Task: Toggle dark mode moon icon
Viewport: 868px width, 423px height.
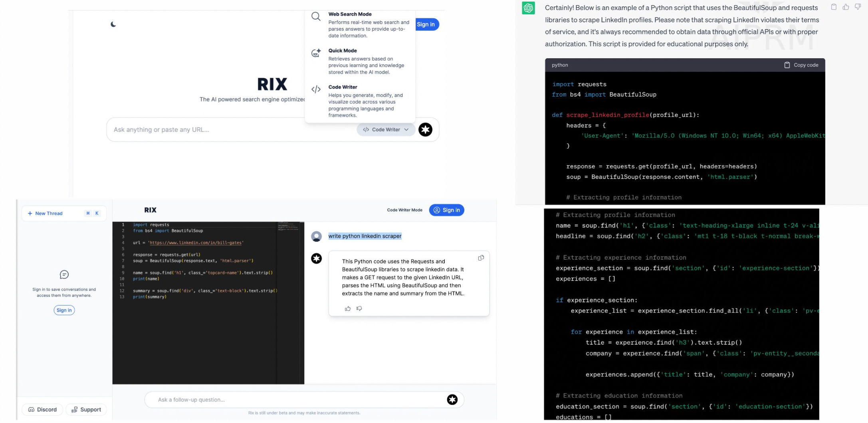Action: click(113, 24)
